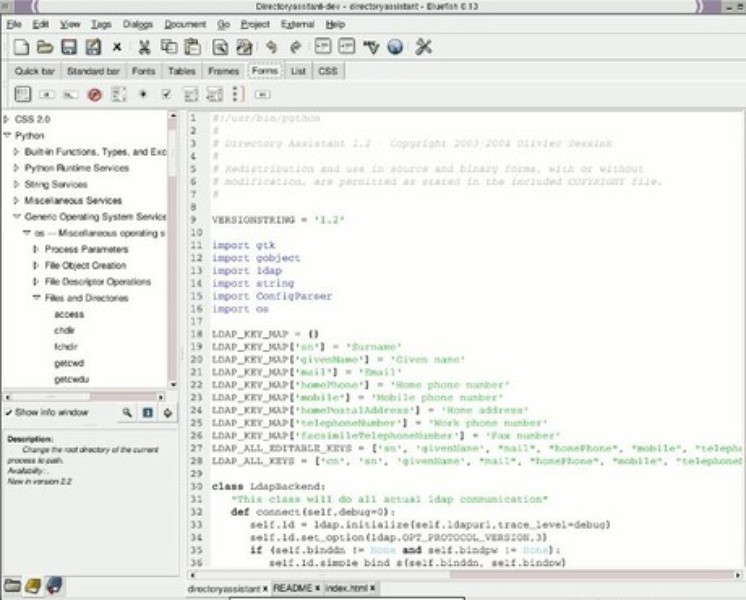This screenshot has width=746, height=600.
Task: Click the Save As toolbar icon
Action: 93,47
